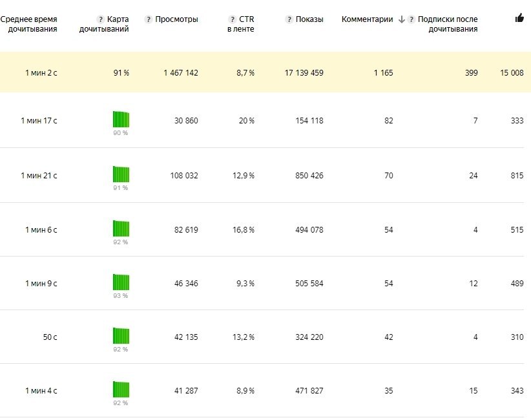Click help icon beside Просмотры header

149,19
